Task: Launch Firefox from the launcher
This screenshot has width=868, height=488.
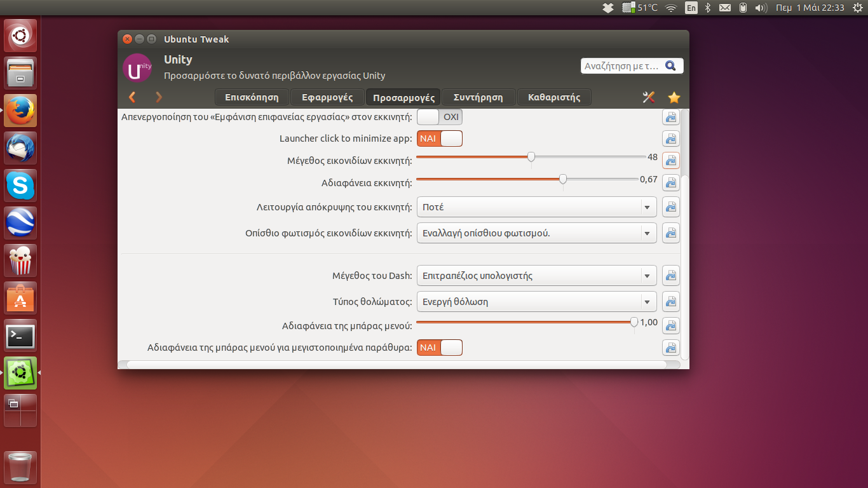Action: tap(21, 111)
